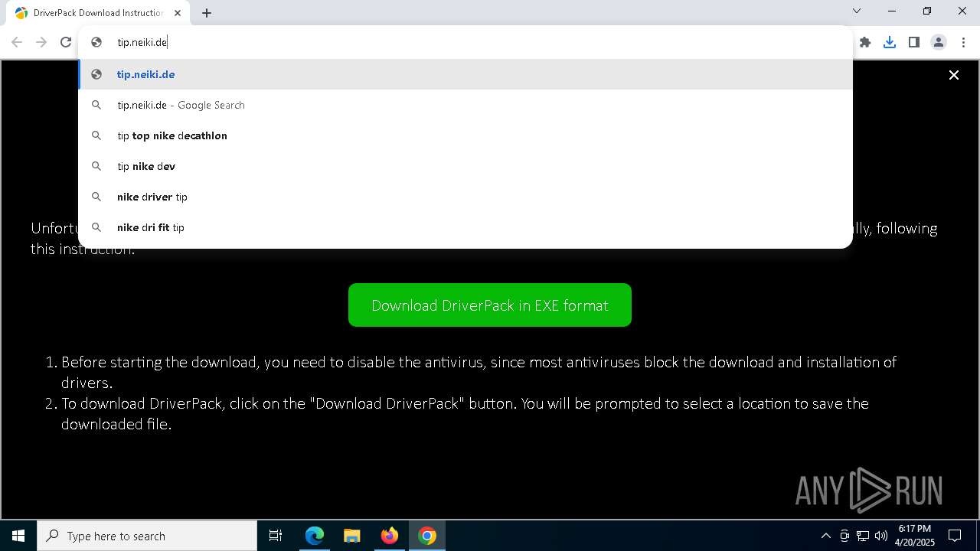Choose the tip.neiki.de URL suggestion

(x=465, y=74)
